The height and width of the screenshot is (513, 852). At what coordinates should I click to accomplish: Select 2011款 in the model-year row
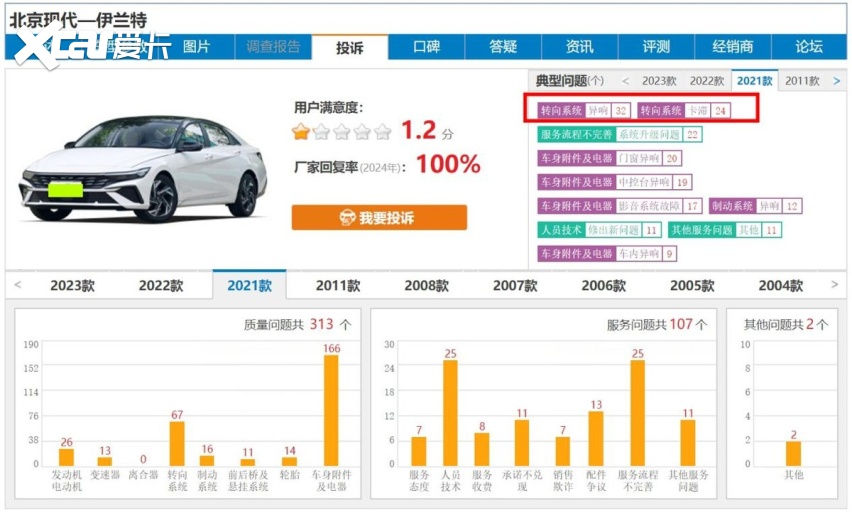point(338,285)
